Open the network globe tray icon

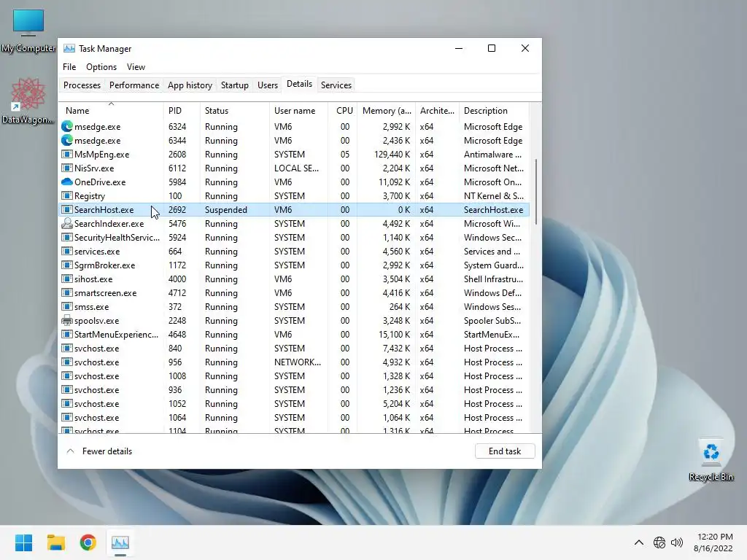click(659, 542)
